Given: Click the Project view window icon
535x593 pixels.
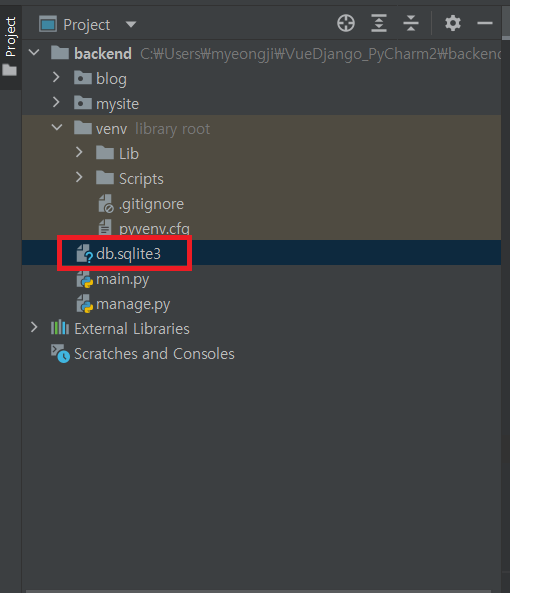Looking at the screenshot, I should pos(48,25).
